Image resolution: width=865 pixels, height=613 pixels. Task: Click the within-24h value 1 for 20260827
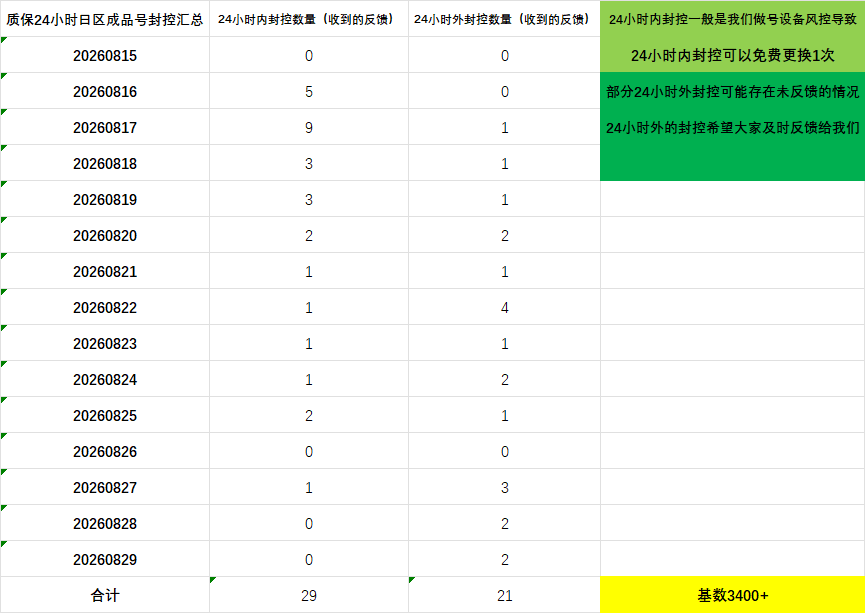pos(309,487)
